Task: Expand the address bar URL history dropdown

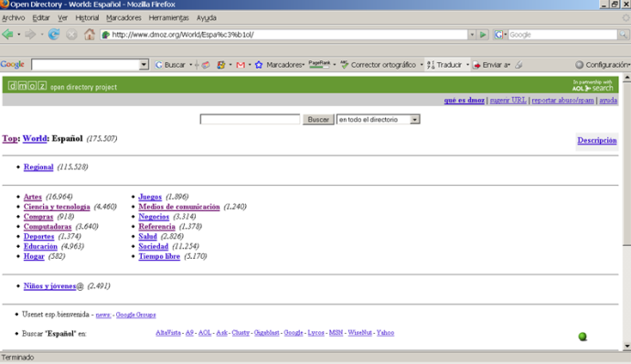Action: pos(472,35)
